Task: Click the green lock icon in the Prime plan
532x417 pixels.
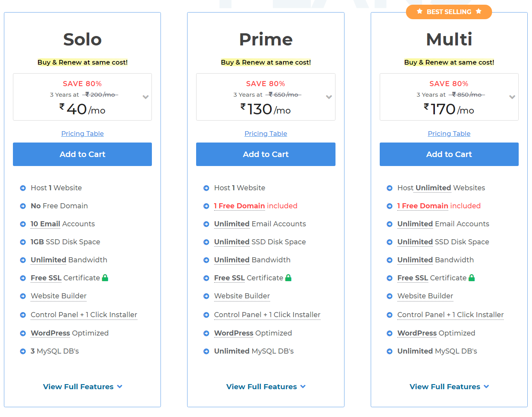Action: coord(288,278)
